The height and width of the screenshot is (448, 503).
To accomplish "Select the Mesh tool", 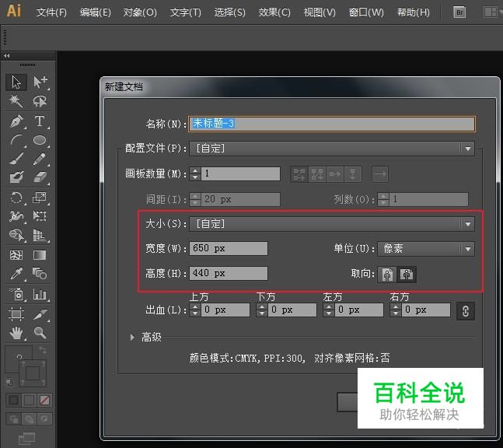I will tap(16, 255).
